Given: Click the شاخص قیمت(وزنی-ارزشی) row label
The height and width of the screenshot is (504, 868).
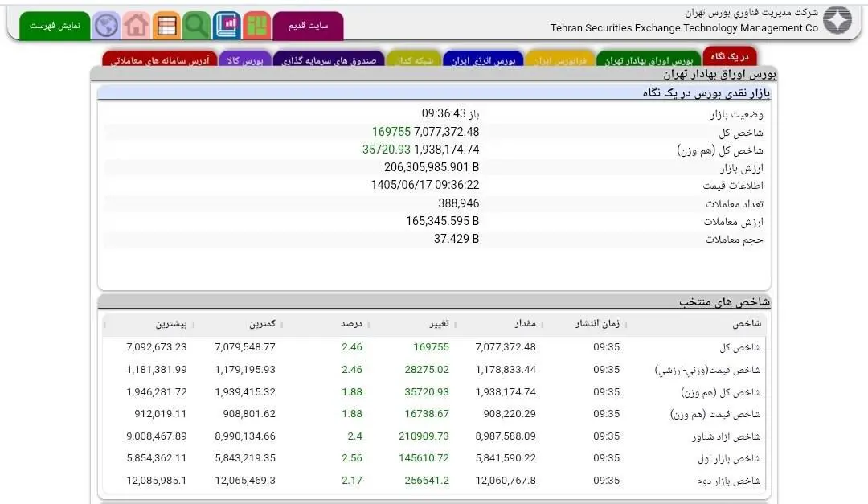Looking at the screenshot, I should point(707,370).
